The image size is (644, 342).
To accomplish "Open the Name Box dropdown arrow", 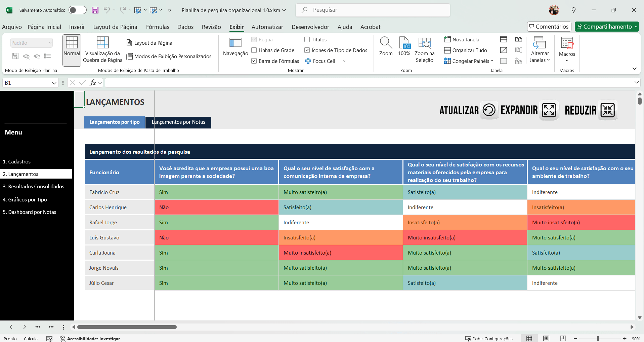I will point(54,83).
